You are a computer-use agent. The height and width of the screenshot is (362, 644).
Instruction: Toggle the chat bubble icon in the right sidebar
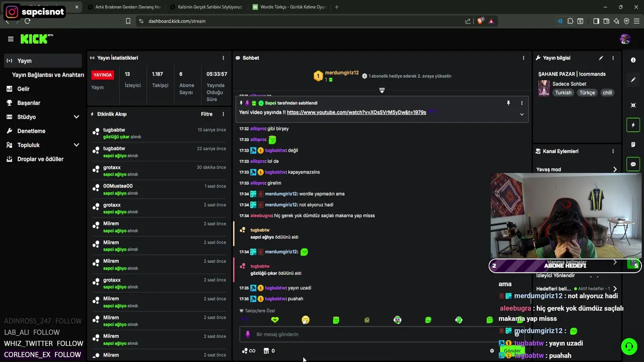(633, 164)
